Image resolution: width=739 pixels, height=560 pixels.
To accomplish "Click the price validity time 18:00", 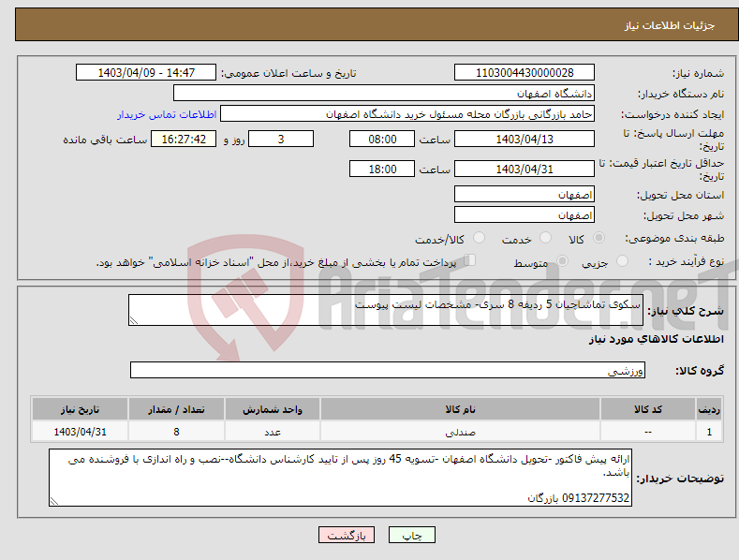I will [382, 169].
